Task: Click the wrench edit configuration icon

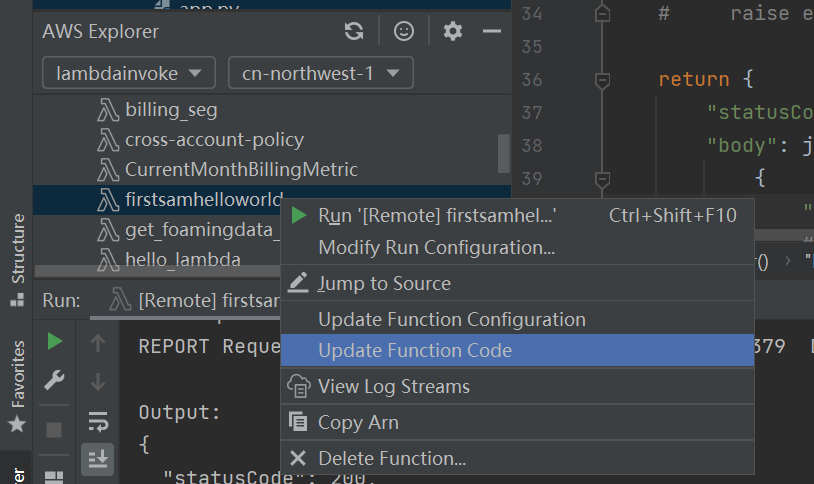Action: 55,380
